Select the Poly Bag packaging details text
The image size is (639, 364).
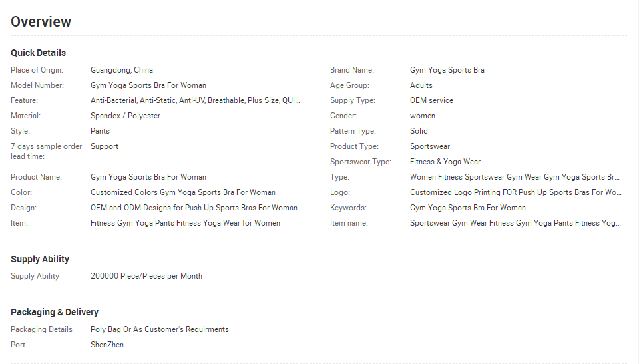(x=160, y=329)
